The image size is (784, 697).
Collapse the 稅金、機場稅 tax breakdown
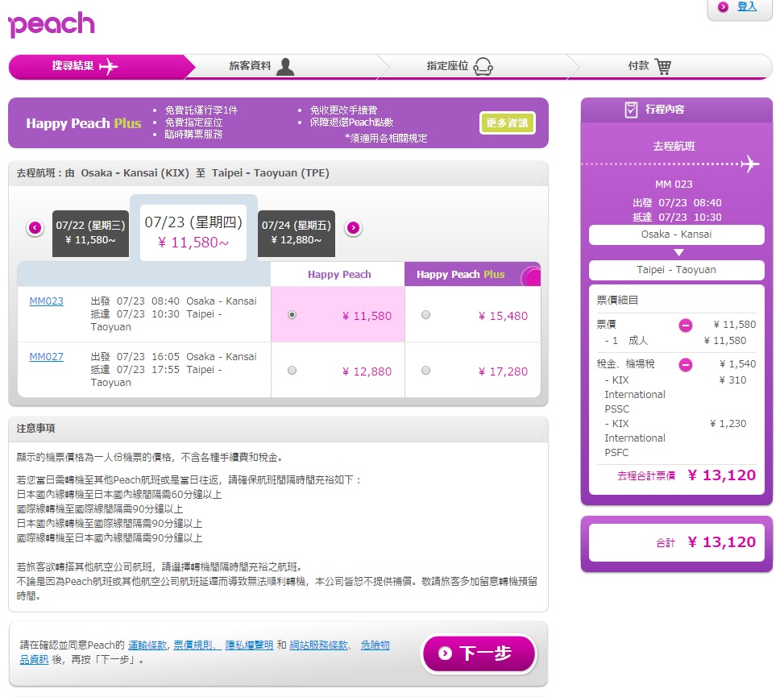(686, 365)
